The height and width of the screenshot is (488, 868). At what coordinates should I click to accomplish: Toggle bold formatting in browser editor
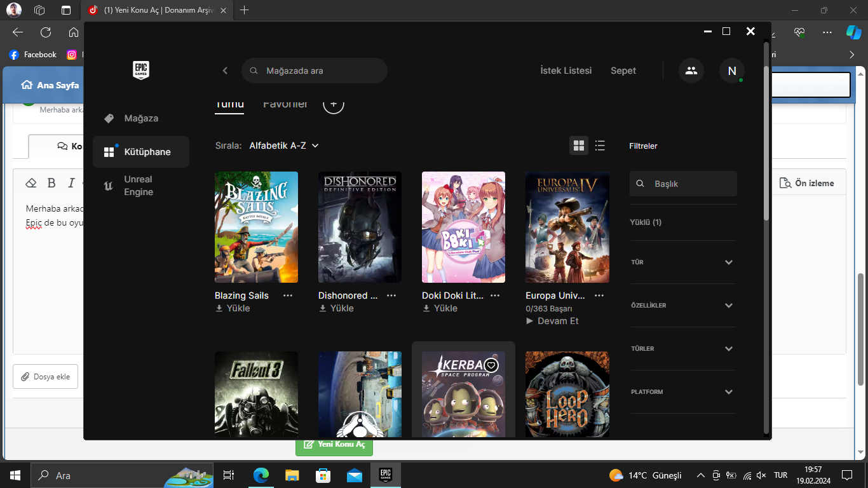[51, 183]
